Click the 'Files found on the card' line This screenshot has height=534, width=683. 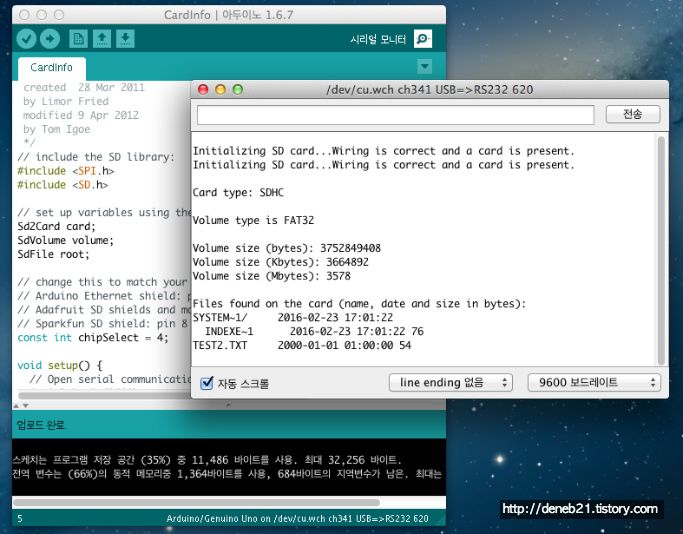(359, 303)
